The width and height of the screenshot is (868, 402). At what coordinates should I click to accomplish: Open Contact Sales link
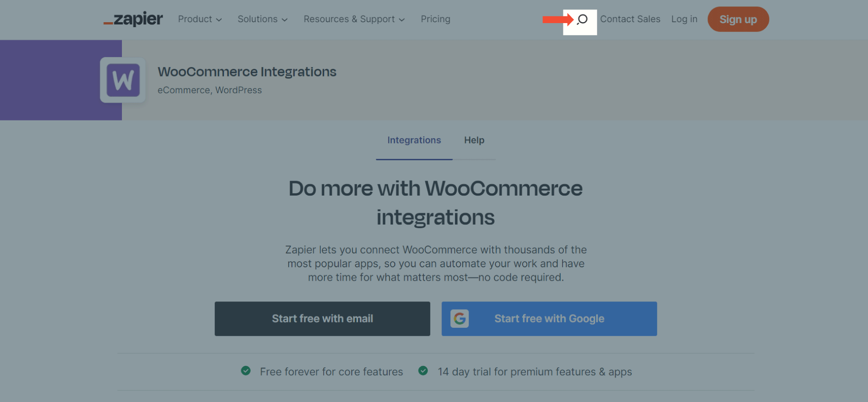pyautogui.click(x=630, y=19)
